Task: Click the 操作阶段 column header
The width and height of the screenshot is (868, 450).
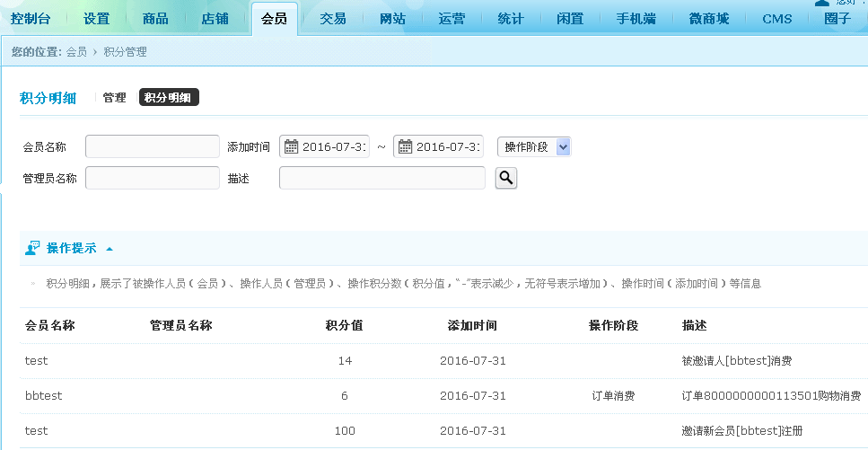Action: click(613, 326)
